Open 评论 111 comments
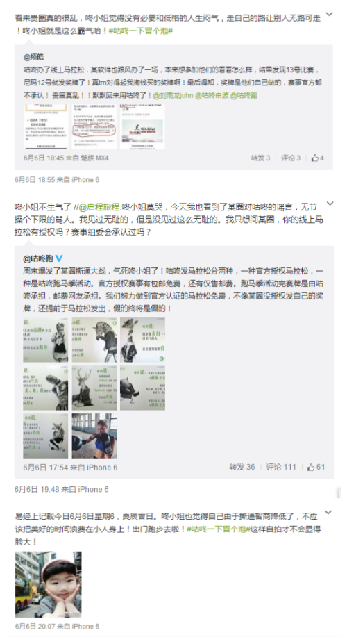 tap(281, 467)
